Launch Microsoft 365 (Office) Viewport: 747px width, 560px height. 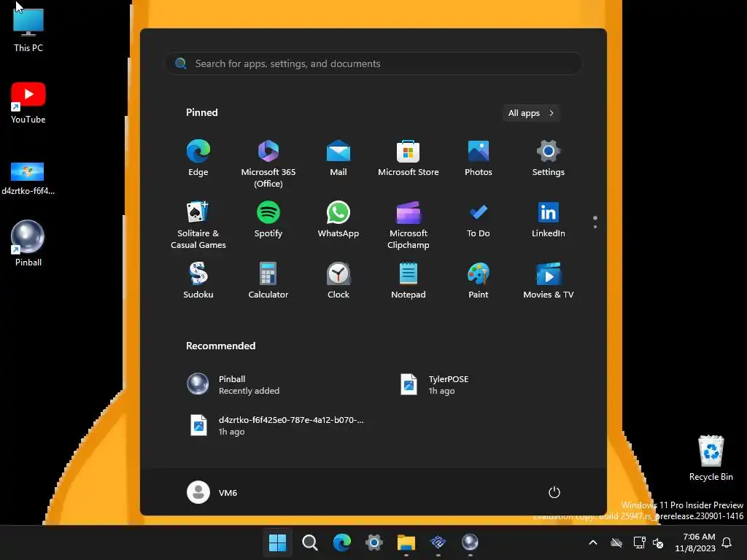268,163
